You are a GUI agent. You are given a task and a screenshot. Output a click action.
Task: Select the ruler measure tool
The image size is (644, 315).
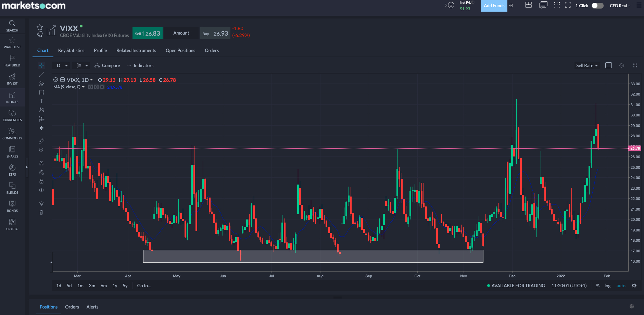[41, 141]
